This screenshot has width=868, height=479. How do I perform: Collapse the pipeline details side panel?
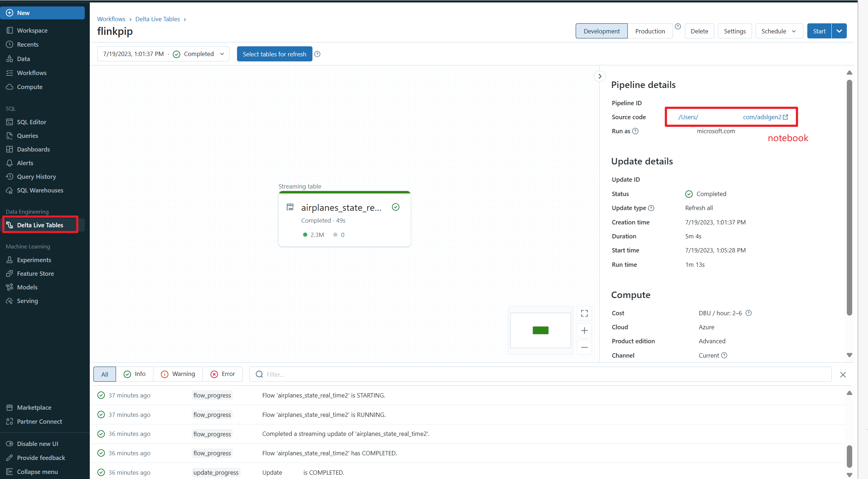tap(599, 76)
